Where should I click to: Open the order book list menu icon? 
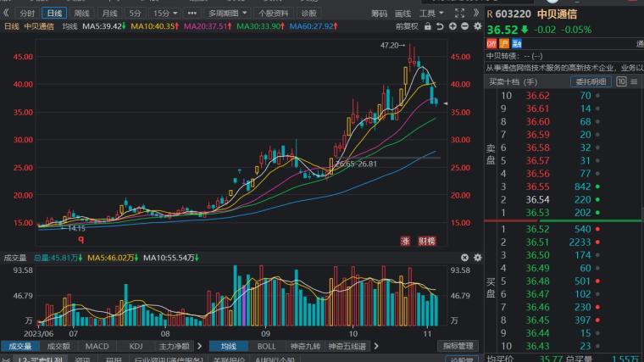click(634, 81)
